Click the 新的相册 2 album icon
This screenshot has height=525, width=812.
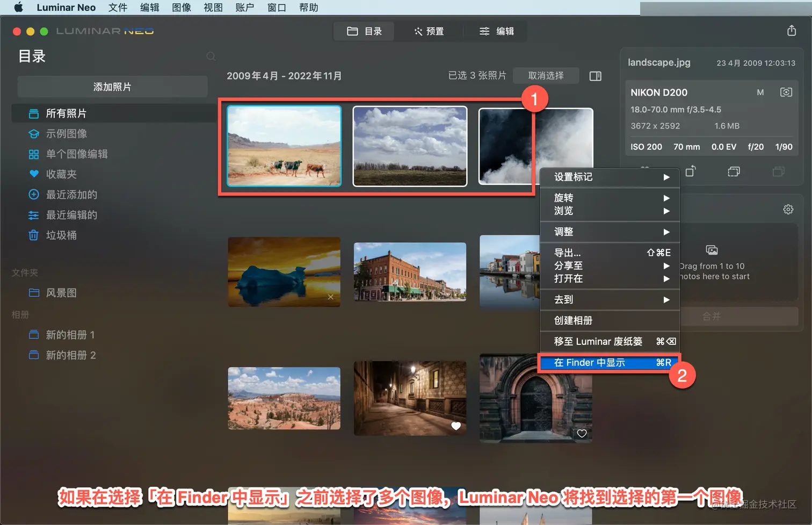click(x=33, y=355)
